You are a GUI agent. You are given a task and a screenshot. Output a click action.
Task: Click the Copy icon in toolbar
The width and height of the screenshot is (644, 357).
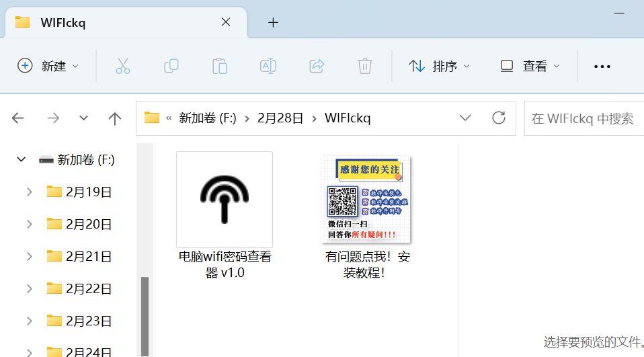point(171,66)
